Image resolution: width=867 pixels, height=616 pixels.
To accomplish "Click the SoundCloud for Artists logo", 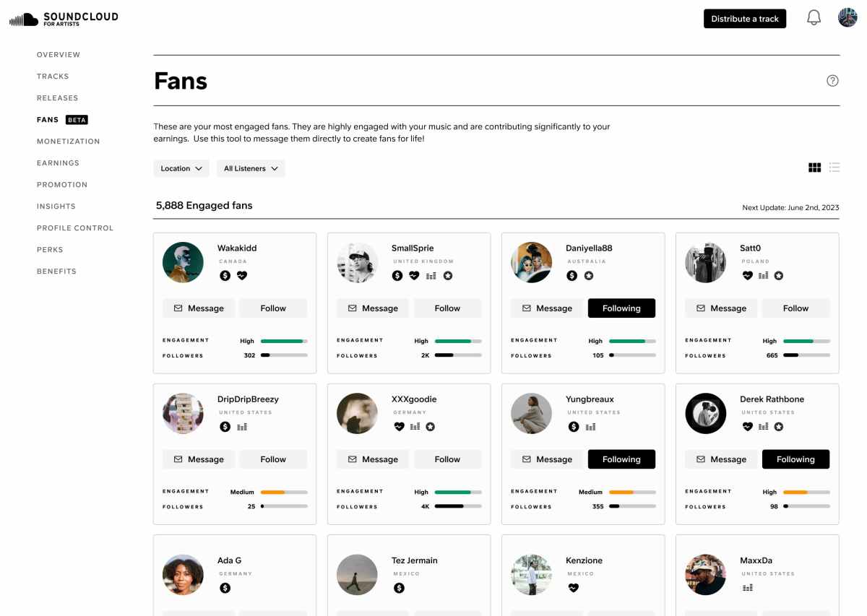I will (64, 17).
